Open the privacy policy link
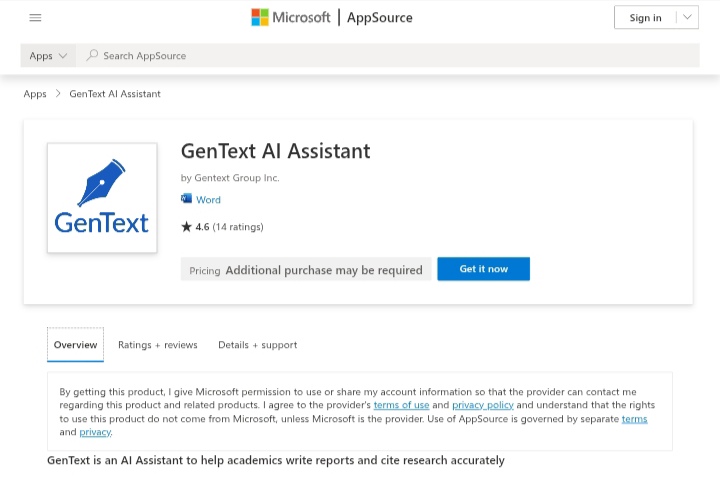Screen dimensions: 720x478 483,405
